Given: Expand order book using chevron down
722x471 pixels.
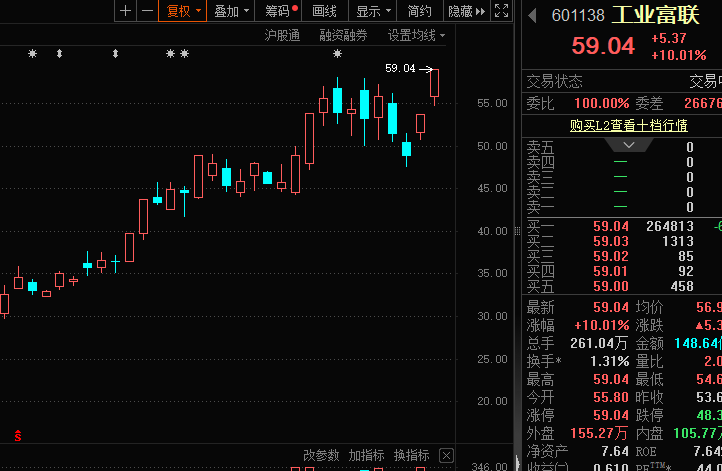Looking at the screenshot, I should [620, 145].
